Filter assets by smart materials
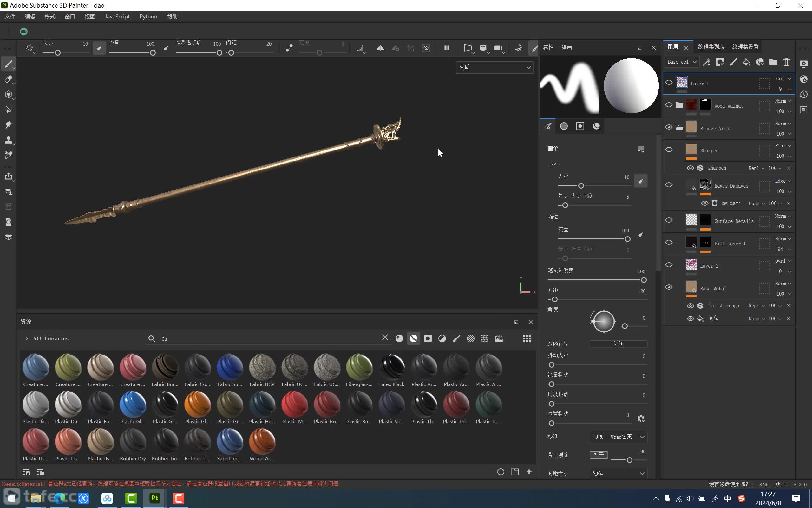The width and height of the screenshot is (812, 508). (x=413, y=338)
